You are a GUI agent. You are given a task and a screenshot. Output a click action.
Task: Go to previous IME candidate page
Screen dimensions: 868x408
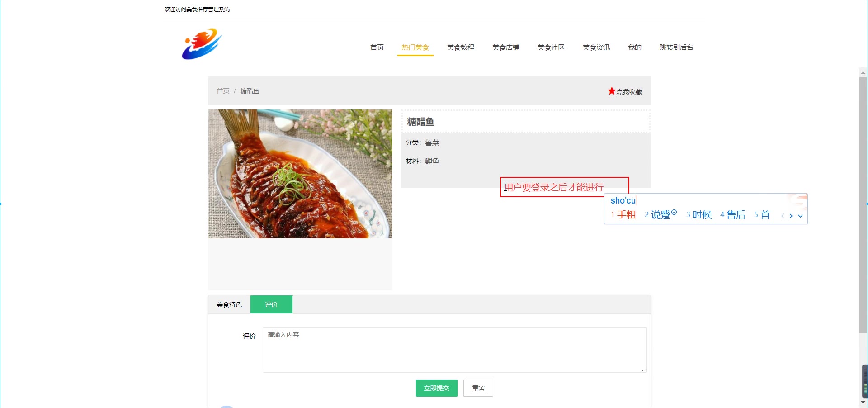[x=783, y=216]
